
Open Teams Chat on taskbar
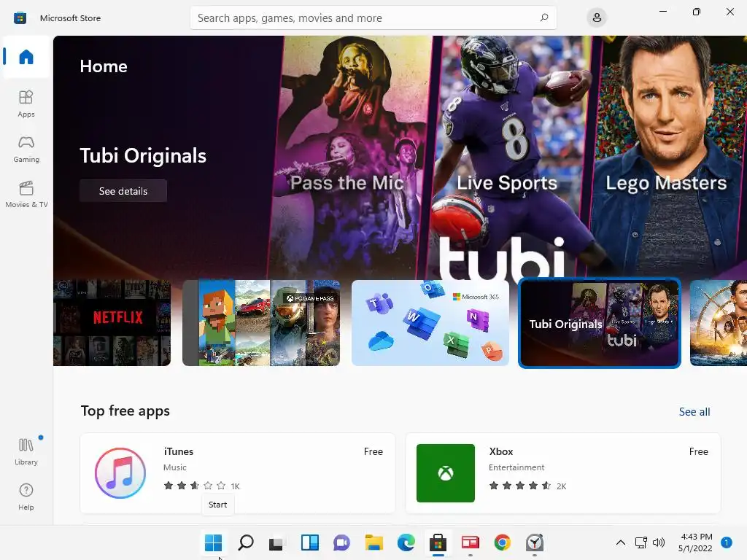341,542
